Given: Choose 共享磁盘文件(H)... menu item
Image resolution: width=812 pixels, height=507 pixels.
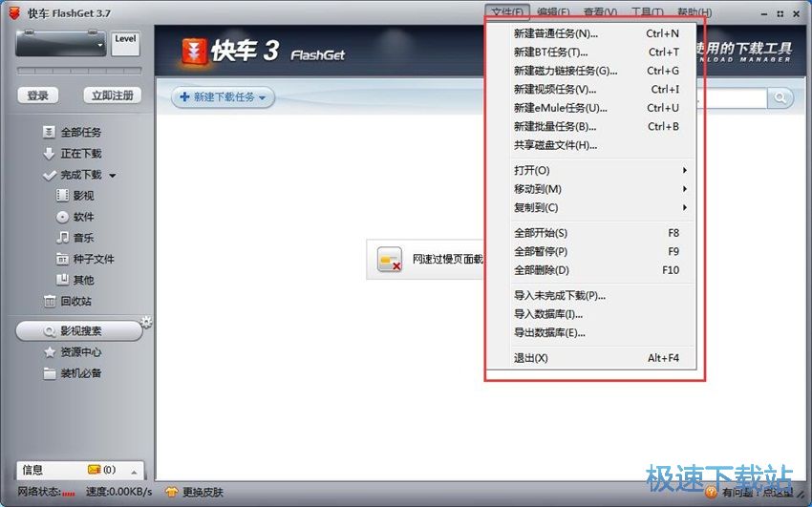Looking at the screenshot, I should click(x=601, y=145).
